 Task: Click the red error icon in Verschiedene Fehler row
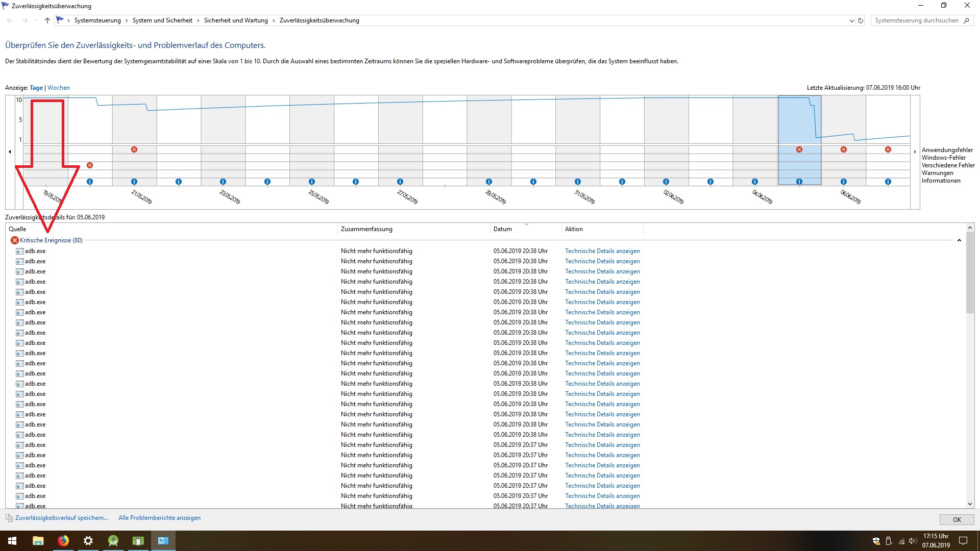tap(90, 165)
